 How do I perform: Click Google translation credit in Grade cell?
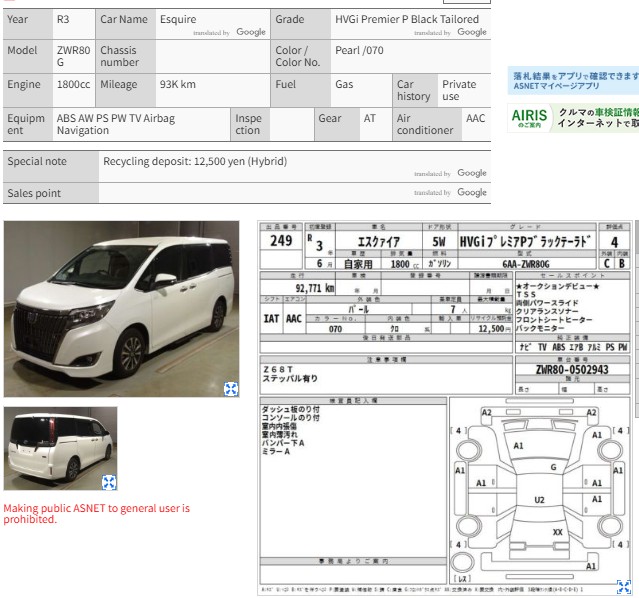(450, 32)
